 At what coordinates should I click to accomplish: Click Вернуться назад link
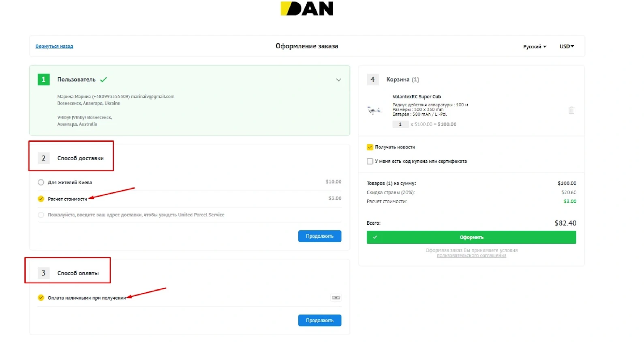click(54, 47)
